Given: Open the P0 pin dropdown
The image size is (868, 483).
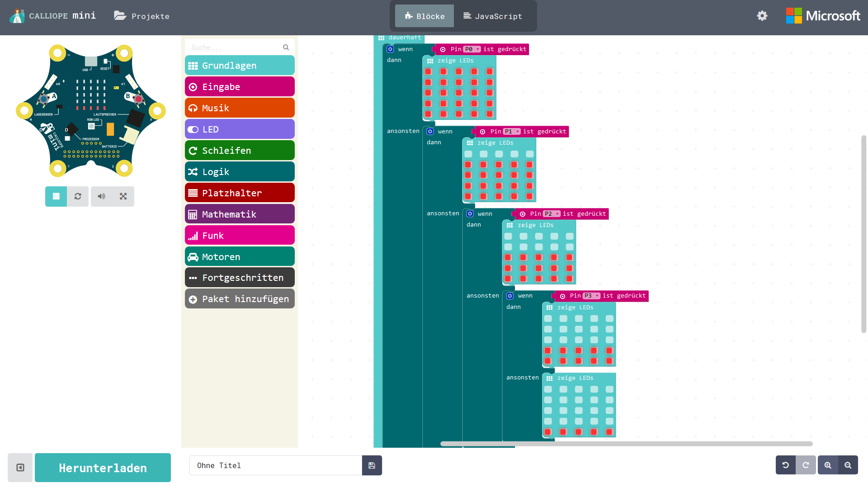Looking at the screenshot, I should point(472,49).
